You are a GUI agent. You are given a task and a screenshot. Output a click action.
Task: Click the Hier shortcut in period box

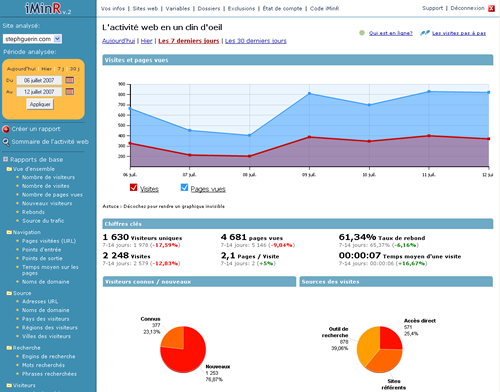point(47,69)
